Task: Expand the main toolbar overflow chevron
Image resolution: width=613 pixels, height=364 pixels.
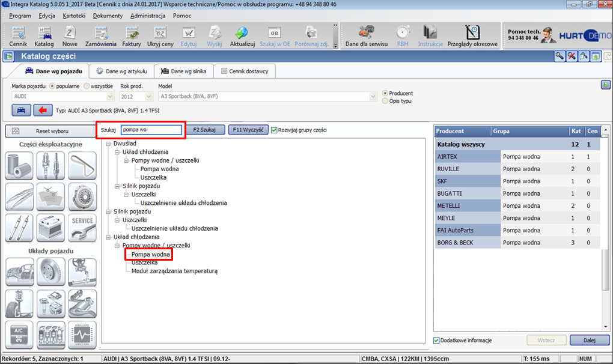Action: pos(335,46)
